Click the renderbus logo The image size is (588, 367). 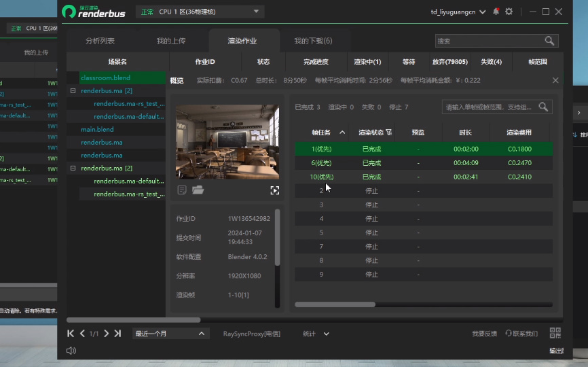pos(94,12)
